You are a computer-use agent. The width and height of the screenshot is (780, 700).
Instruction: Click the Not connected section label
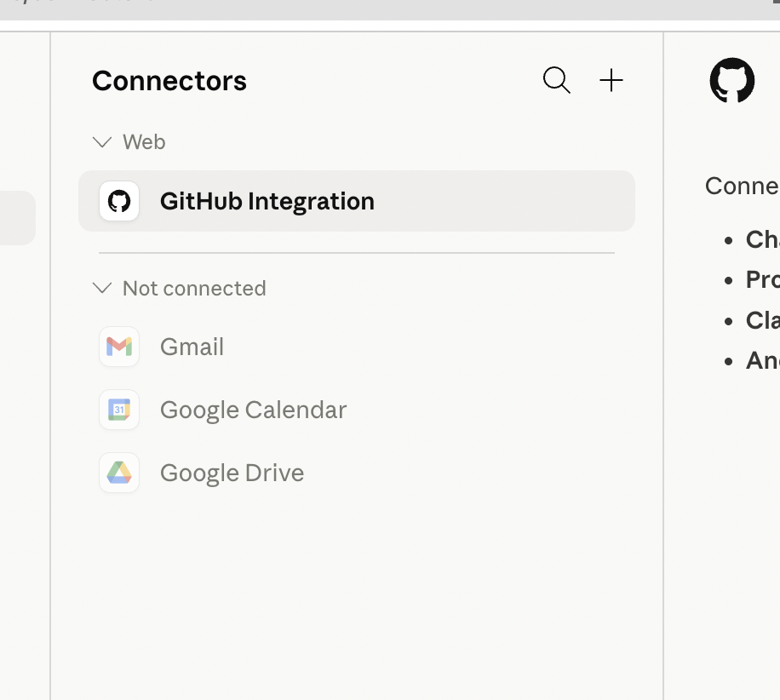click(x=194, y=289)
